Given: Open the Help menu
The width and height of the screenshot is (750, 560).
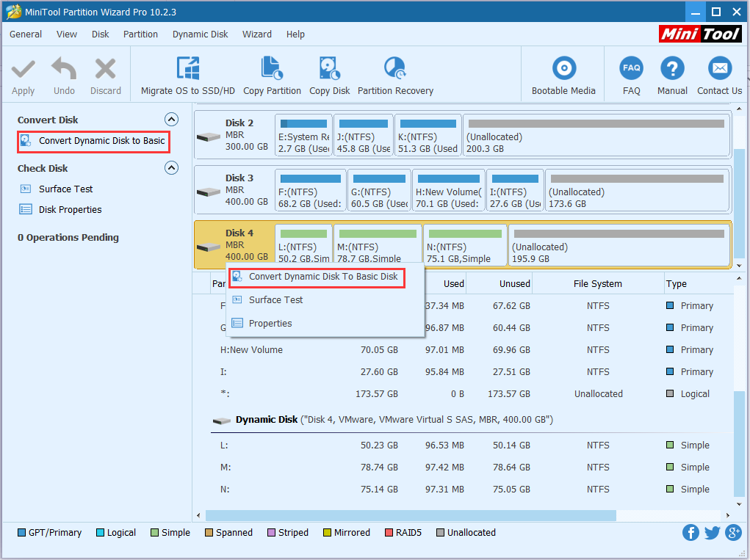Looking at the screenshot, I should pyautogui.click(x=295, y=34).
